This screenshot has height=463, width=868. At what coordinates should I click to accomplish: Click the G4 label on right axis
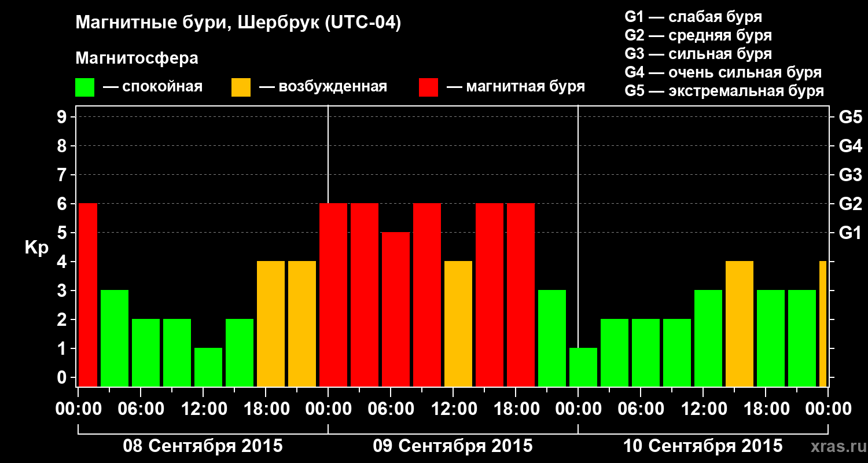click(x=850, y=146)
